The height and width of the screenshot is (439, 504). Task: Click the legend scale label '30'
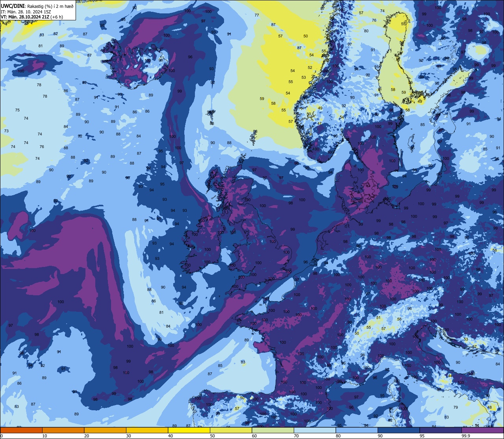[x=129, y=436]
